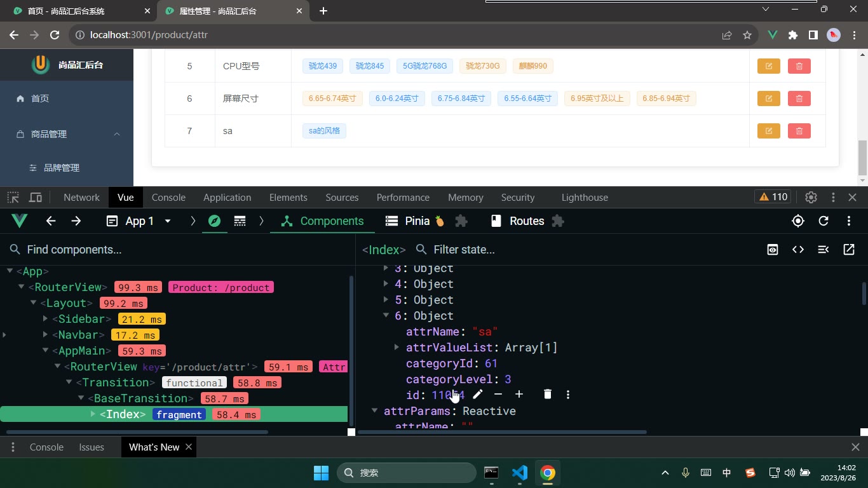Click the inspector compass icon in Vue devtools
868x488 pixels.
tap(215, 221)
